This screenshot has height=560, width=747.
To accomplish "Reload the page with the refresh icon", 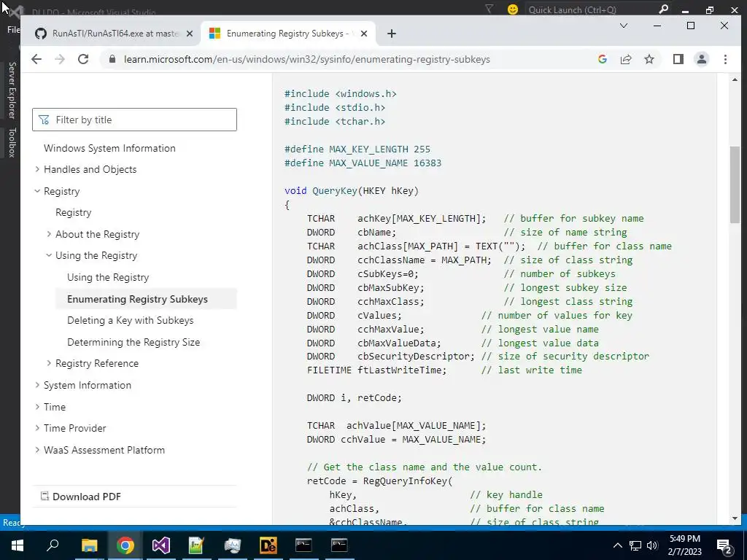I will click(83, 59).
